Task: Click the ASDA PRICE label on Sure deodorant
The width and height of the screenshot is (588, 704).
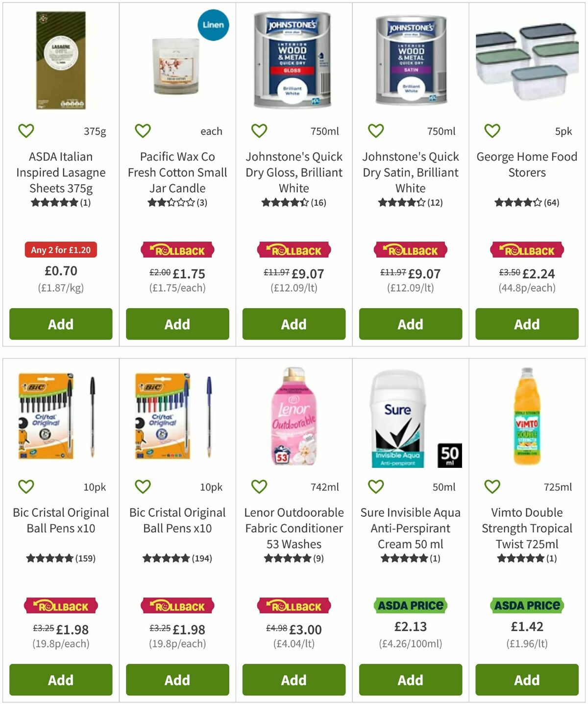Action: pyautogui.click(x=411, y=606)
